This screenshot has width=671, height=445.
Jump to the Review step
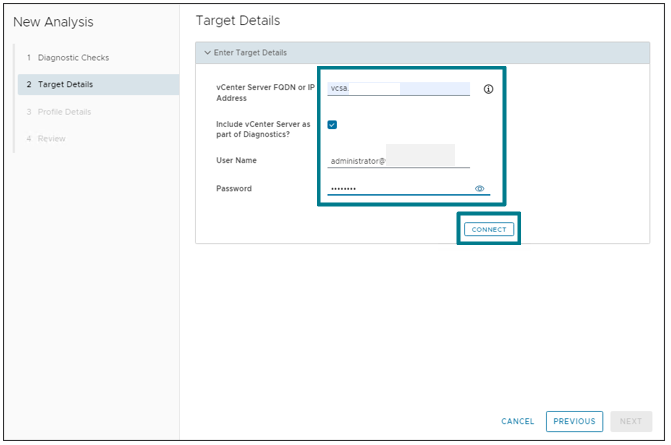point(51,138)
